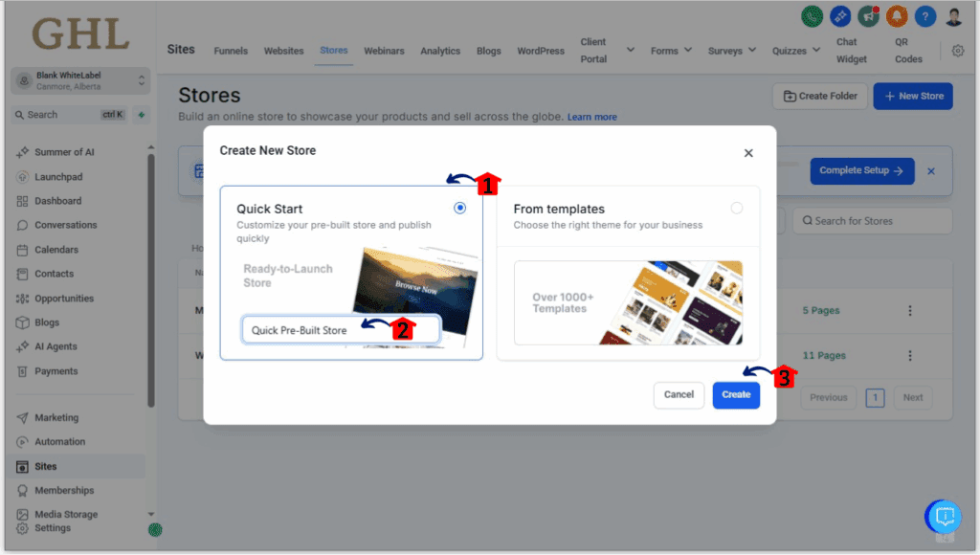
Task: Click the Search for Stores field
Action: point(872,220)
